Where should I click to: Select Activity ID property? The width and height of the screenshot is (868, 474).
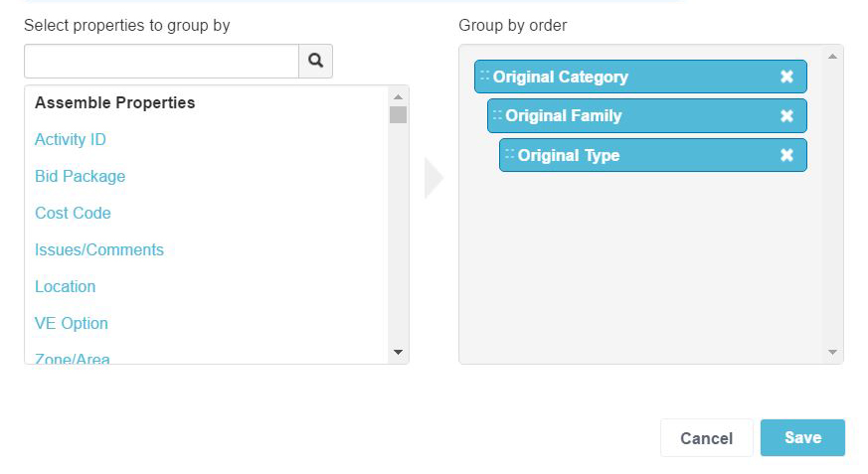pyautogui.click(x=71, y=139)
